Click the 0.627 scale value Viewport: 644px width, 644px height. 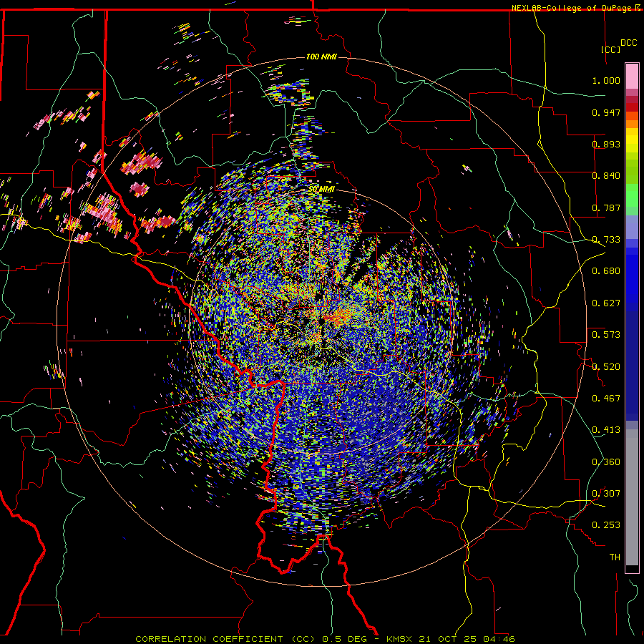click(606, 303)
